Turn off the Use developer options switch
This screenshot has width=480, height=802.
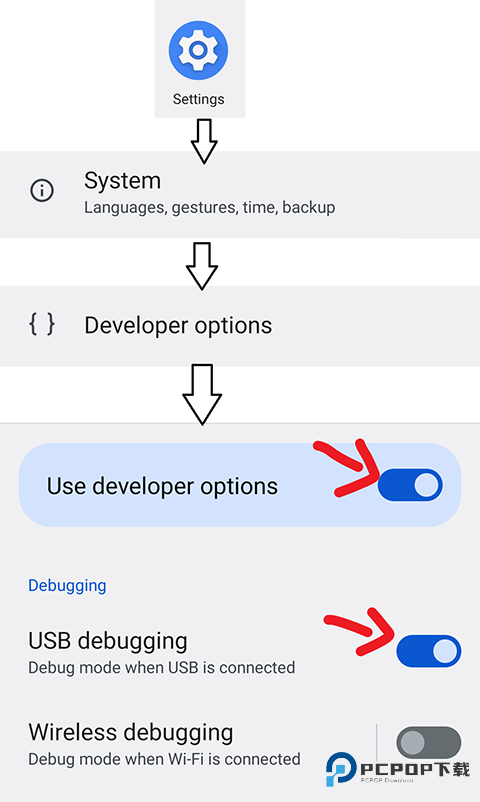tap(410, 485)
